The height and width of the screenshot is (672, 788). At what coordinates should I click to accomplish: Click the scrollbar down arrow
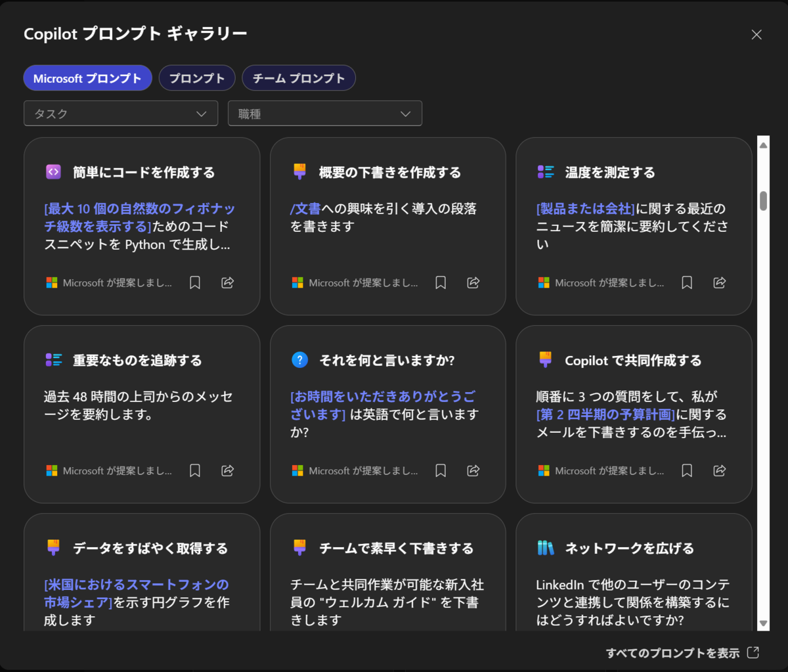(763, 623)
